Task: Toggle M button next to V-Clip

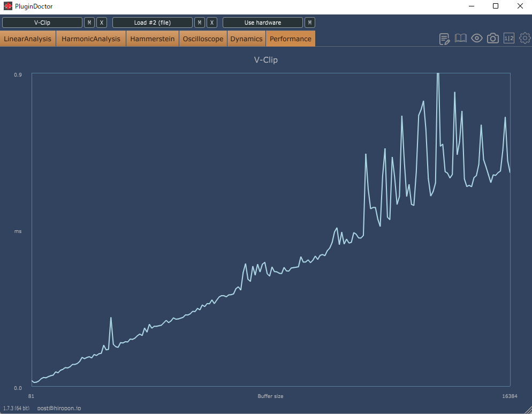Action: pos(89,22)
